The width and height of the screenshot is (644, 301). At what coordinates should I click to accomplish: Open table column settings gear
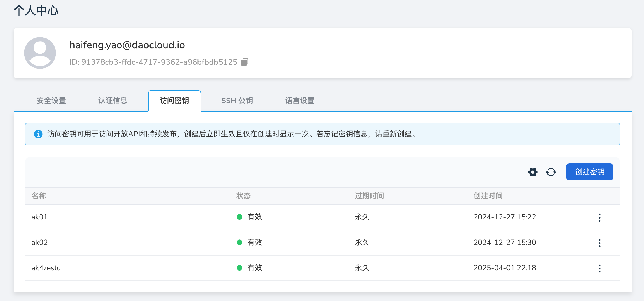533,172
